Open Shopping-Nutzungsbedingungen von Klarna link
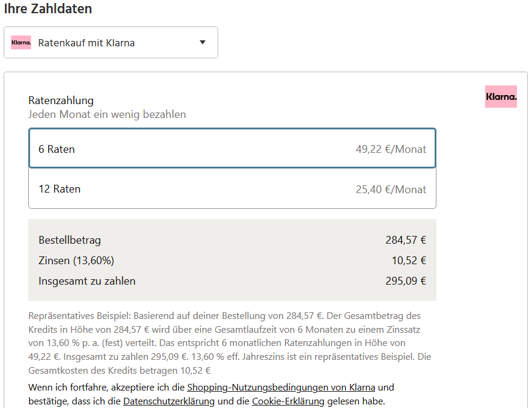532x408 pixels. click(281, 388)
